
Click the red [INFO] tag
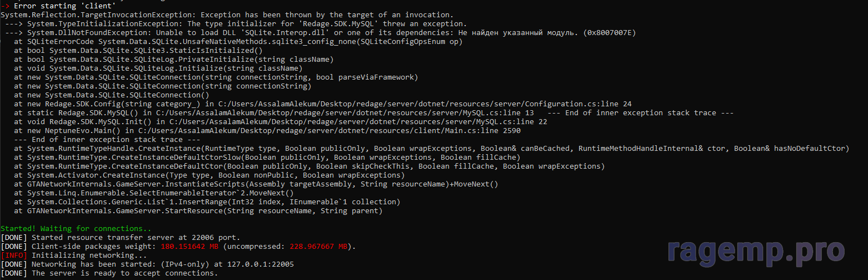point(13,255)
